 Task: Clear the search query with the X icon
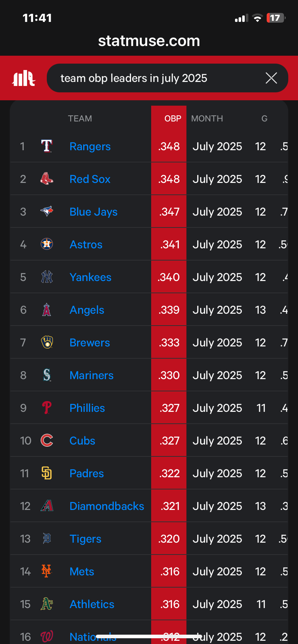[271, 78]
